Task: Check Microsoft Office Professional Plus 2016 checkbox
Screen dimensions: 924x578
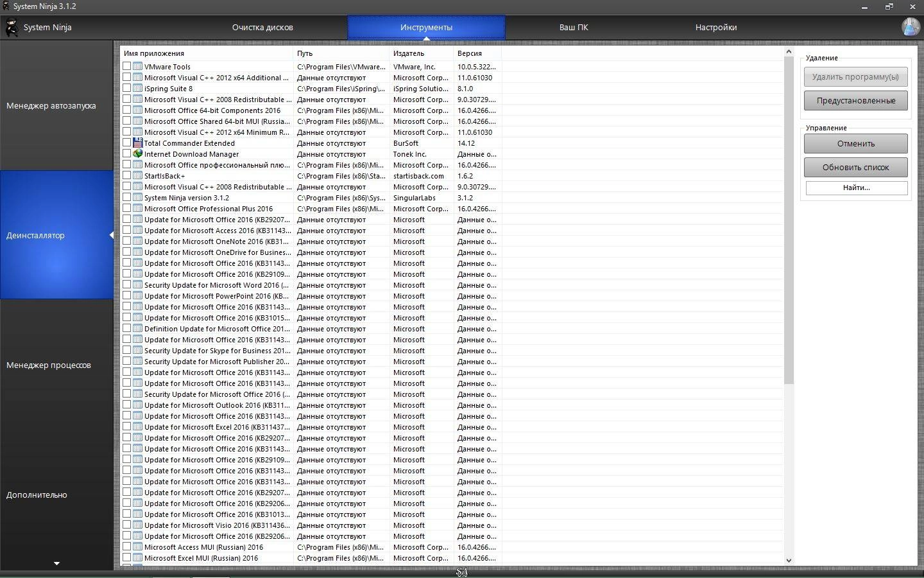Action: click(126, 208)
